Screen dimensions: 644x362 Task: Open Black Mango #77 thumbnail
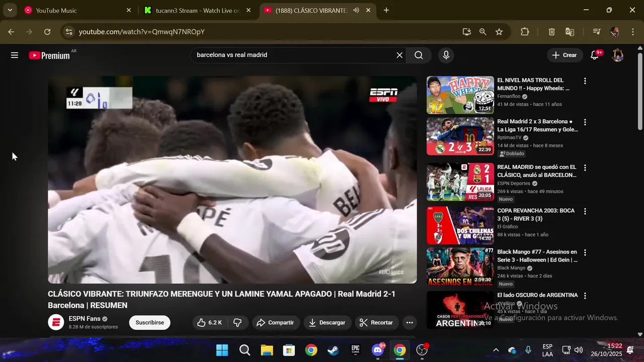[x=460, y=267]
